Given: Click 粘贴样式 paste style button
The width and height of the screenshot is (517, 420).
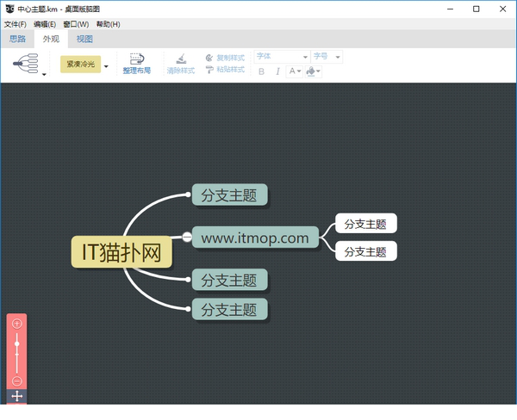Looking at the screenshot, I should [x=225, y=70].
